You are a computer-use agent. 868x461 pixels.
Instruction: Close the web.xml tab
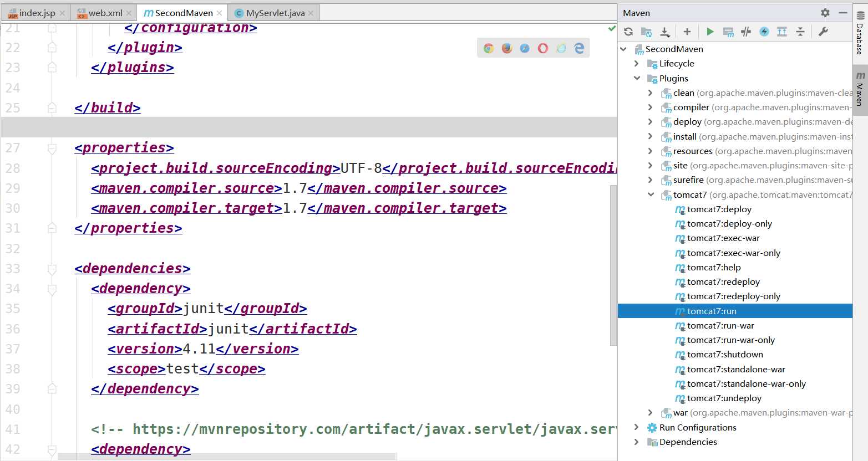pos(129,13)
